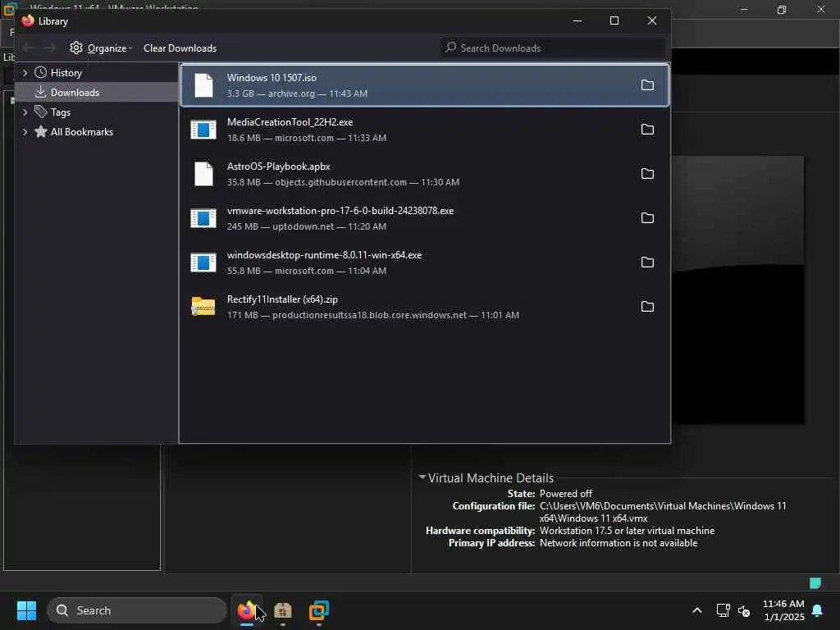Open notifications bell icon
This screenshot has width=840, height=630.
(818, 610)
